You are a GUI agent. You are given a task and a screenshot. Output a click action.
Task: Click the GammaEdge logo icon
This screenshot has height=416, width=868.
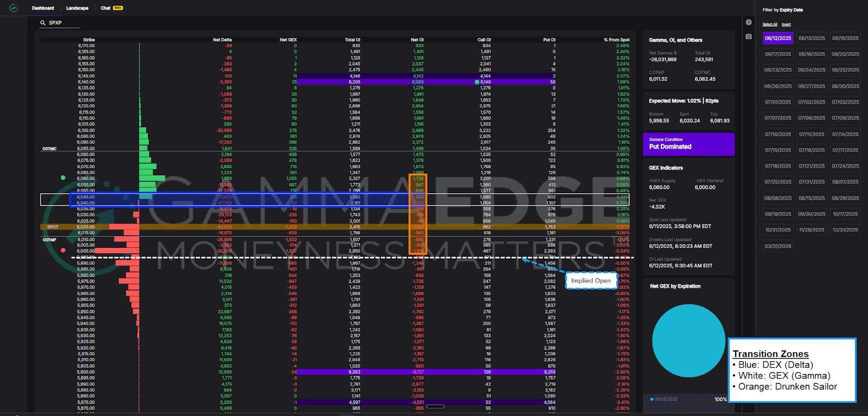(x=14, y=8)
